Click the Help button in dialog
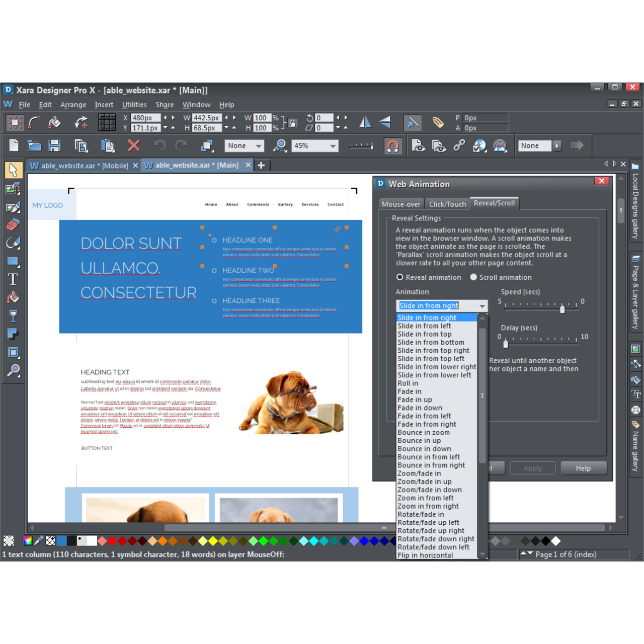Viewport: 644px width, 644px height. pos(583,468)
